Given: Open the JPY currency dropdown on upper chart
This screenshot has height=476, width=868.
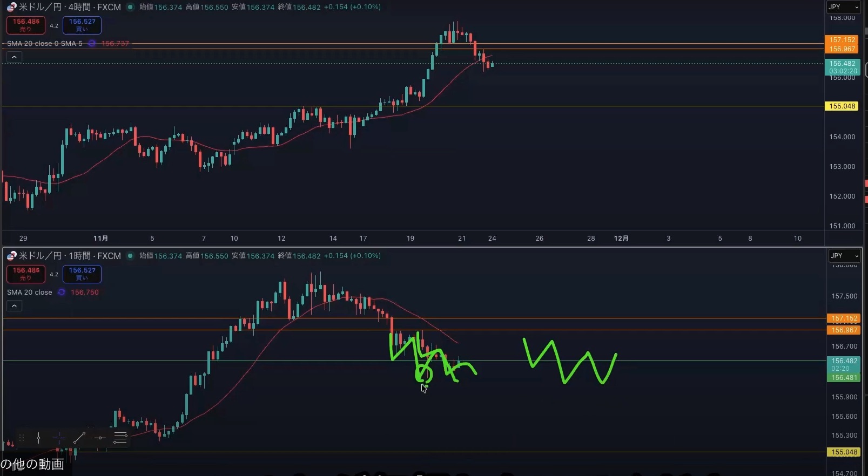Looking at the screenshot, I should 843,7.
